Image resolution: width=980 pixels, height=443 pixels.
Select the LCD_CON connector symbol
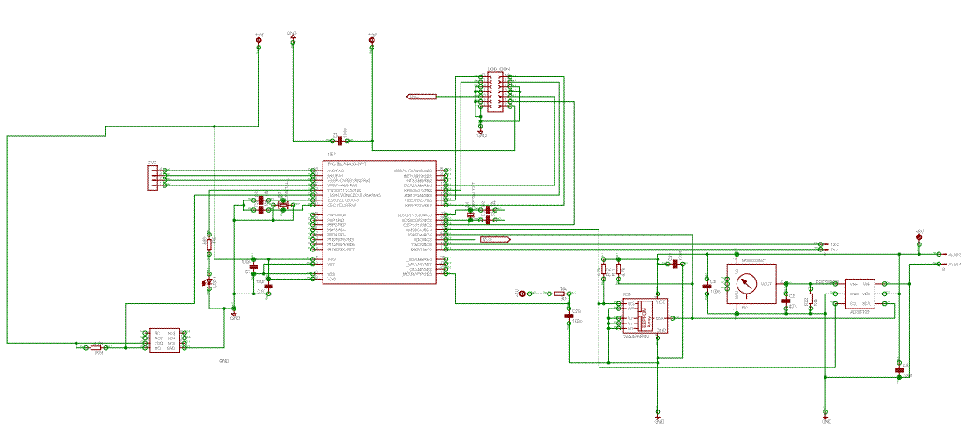tap(494, 92)
